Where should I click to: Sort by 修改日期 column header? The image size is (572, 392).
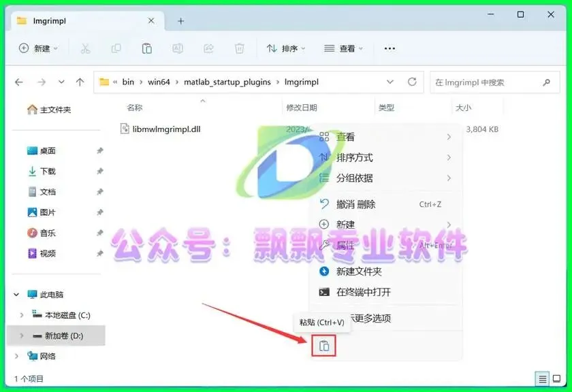pos(301,108)
